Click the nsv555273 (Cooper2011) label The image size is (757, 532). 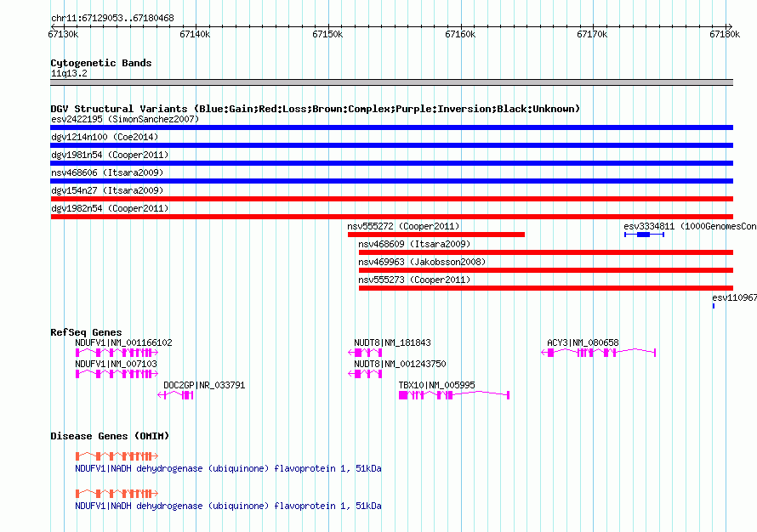[414, 280]
